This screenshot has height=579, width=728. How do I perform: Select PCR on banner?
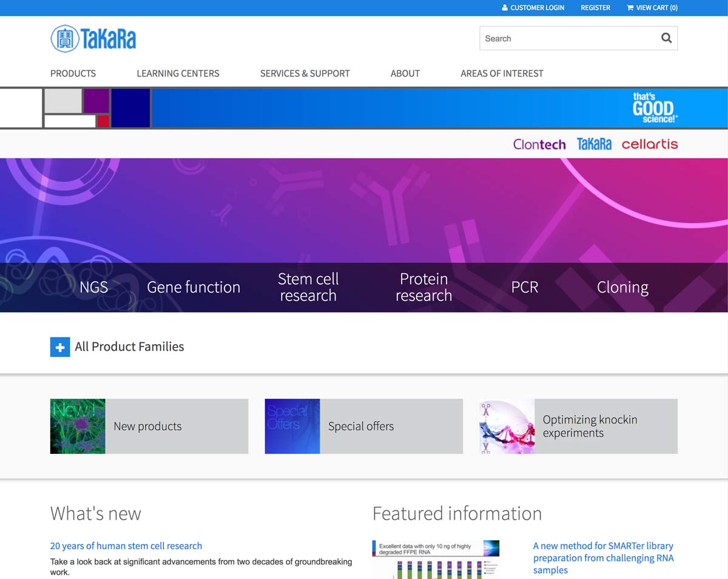click(525, 287)
